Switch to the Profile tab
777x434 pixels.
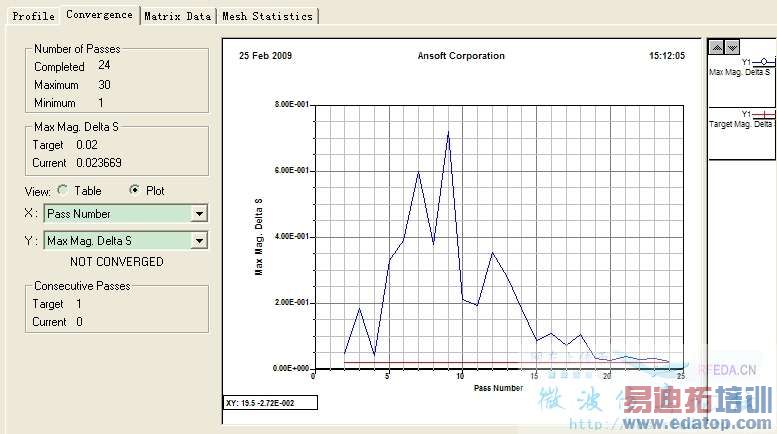pos(33,16)
